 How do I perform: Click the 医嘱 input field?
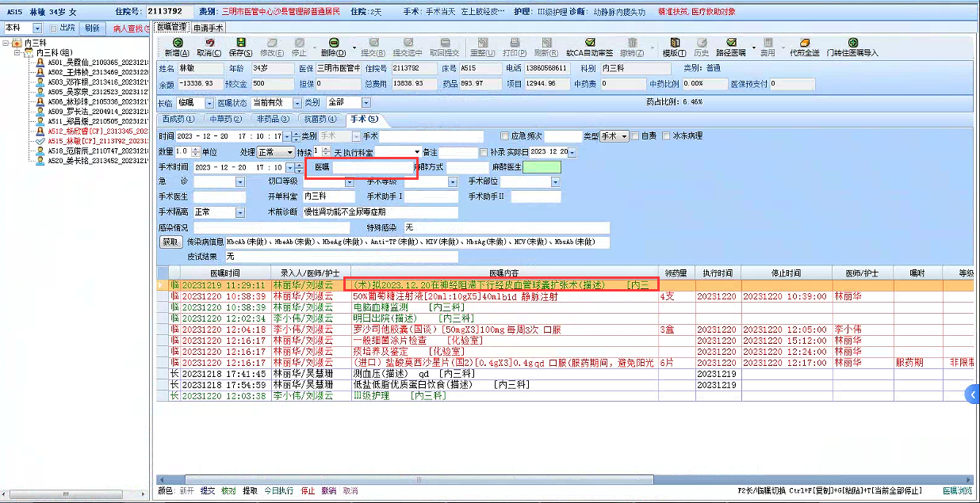tap(373, 167)
